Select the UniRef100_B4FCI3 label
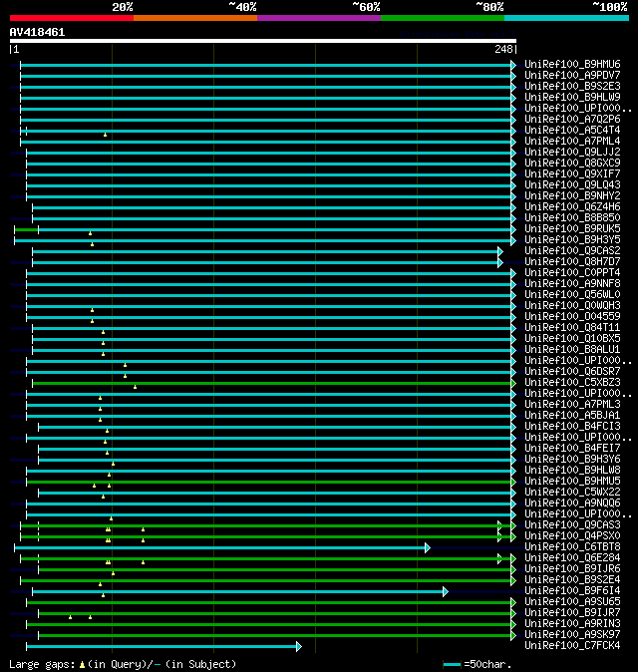 click(572, 427)
